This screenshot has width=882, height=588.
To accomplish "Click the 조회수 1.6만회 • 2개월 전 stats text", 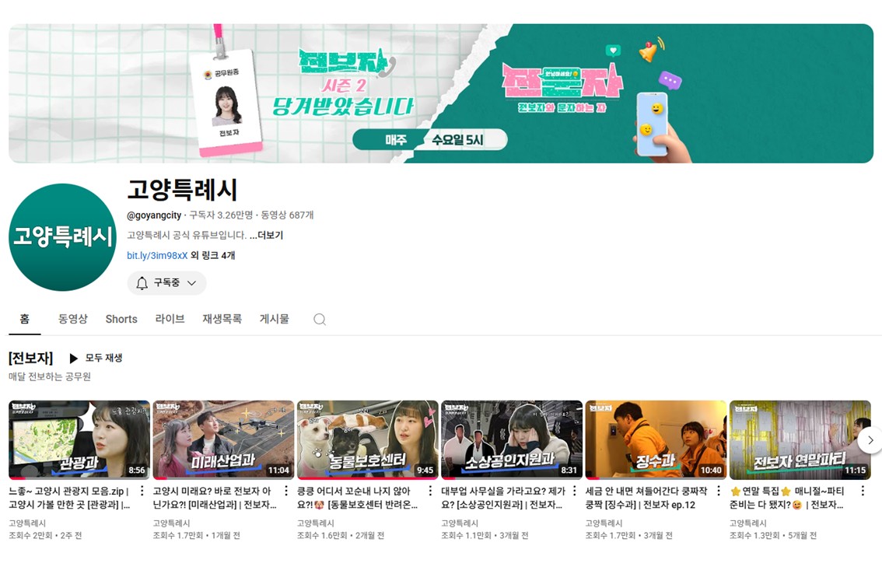I will click(x=341, y=536).
